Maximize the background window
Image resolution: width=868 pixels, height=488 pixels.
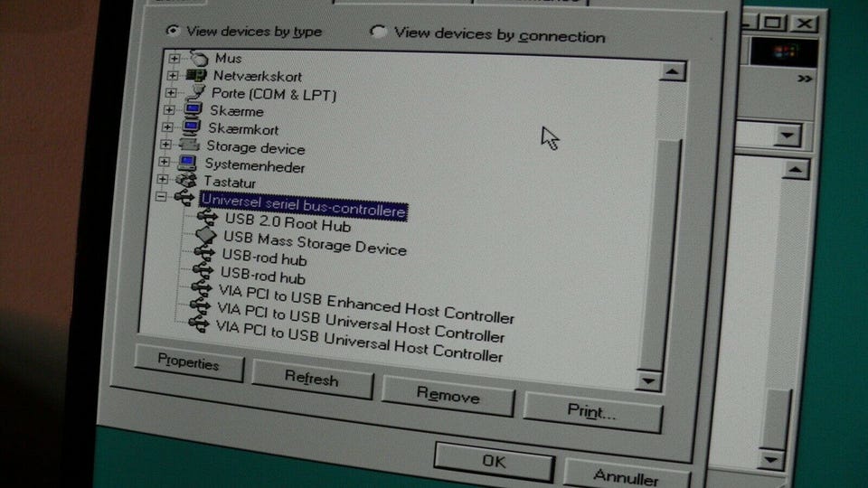(x=773, y=23)
